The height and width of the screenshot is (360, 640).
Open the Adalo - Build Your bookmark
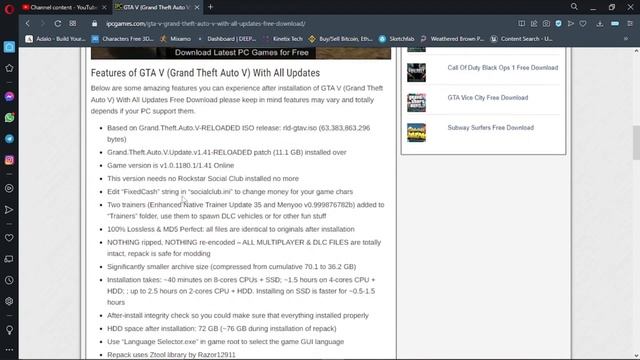[56, 39]
